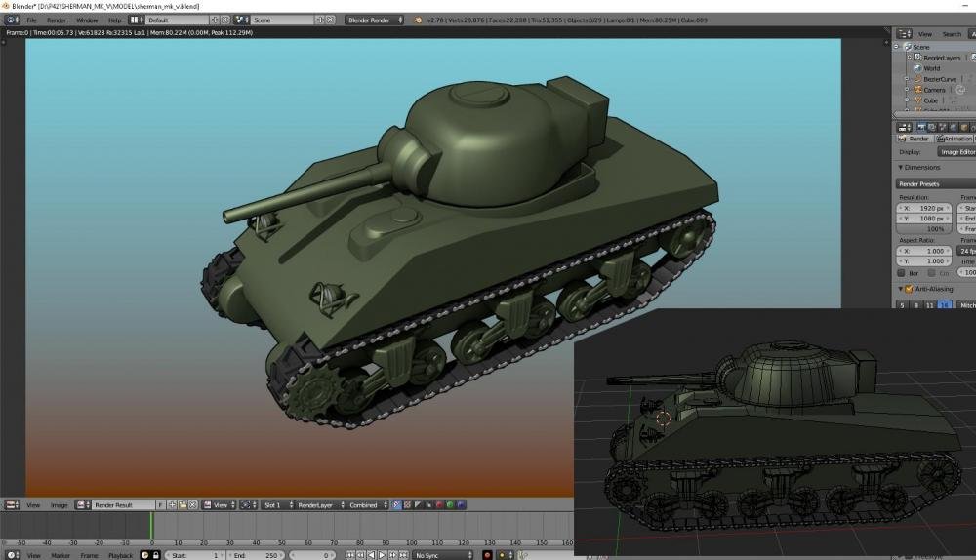Open the Blender Render engine dropdown
This screenshot has width=976, height=560.
click(375, 20)
